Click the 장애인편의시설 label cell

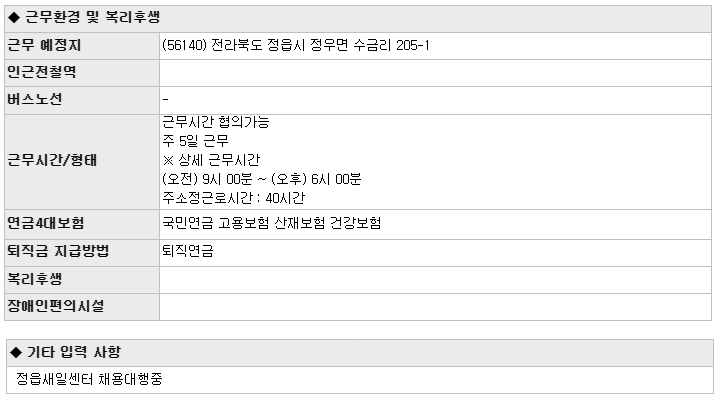coord(82,307)
